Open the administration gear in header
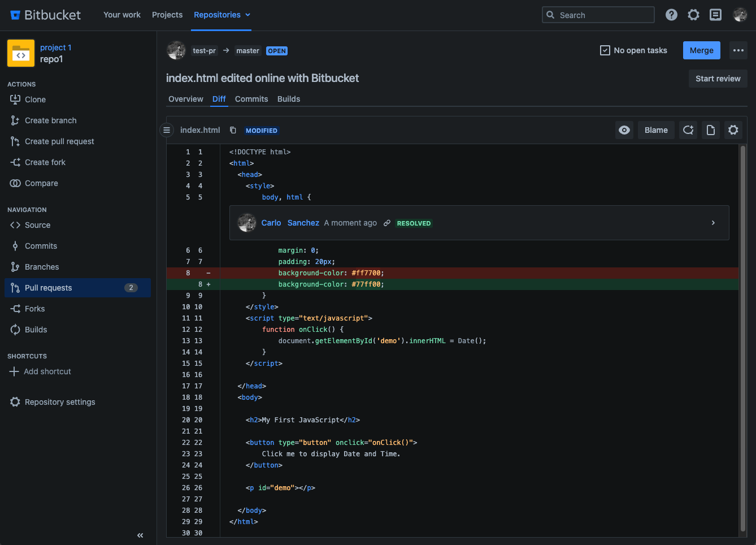 point(693,15)
